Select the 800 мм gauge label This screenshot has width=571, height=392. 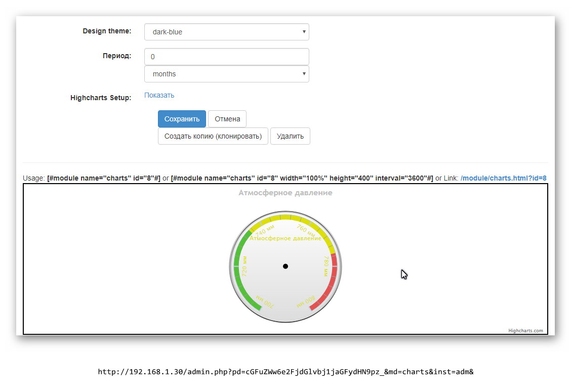point(306,302)
